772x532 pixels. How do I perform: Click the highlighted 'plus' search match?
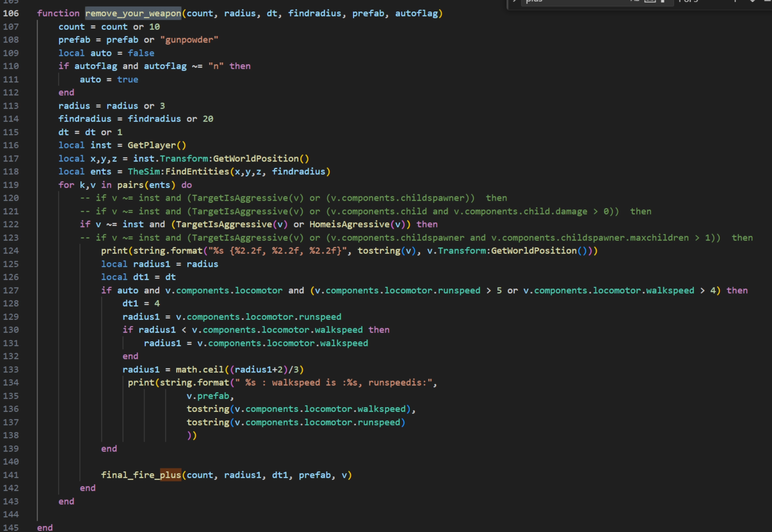(170, 475)
